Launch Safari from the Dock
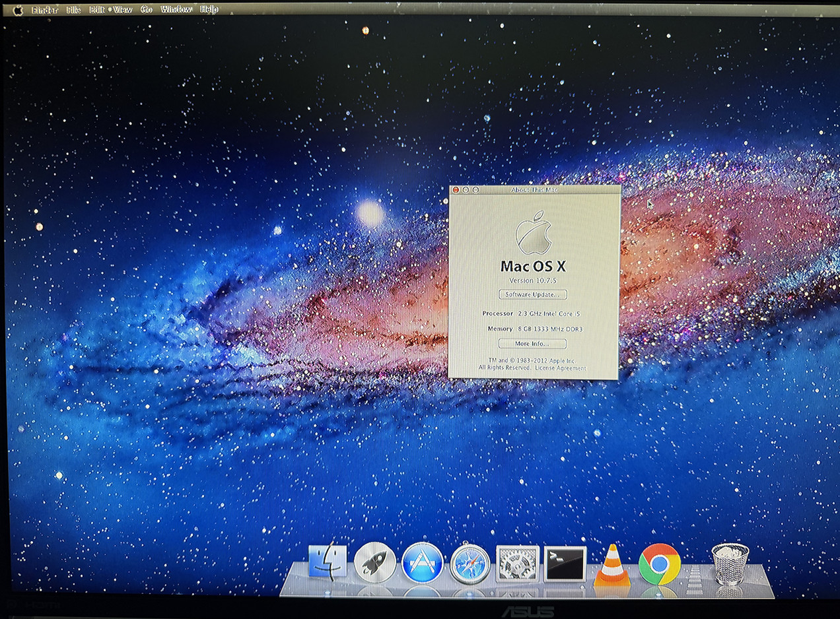840x619 pixels. pyautogui.click(x=470, y=564)
